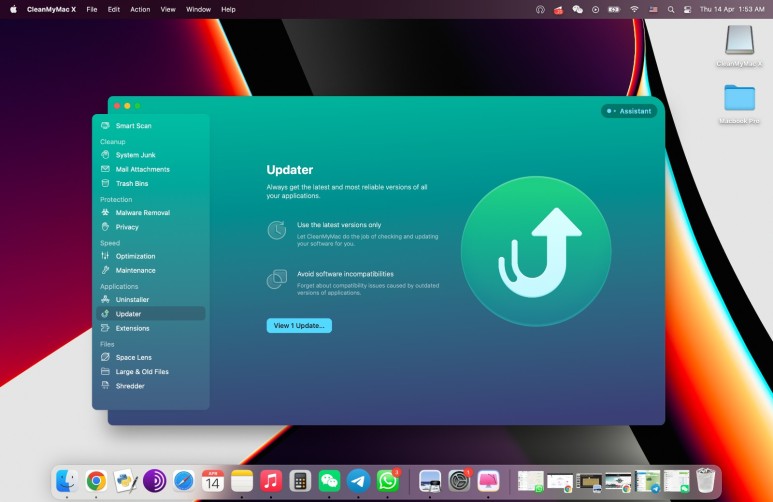Image resolution: width=773 pixels, height=502 pixels.
Task: Click the View 1 Update button
Action: coord(299,325)
